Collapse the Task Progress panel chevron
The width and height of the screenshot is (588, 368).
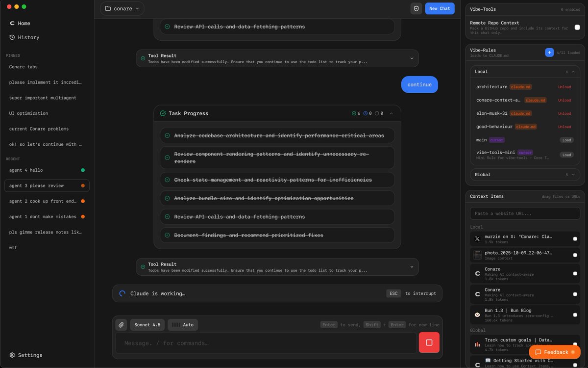click(x=391, y=113)
